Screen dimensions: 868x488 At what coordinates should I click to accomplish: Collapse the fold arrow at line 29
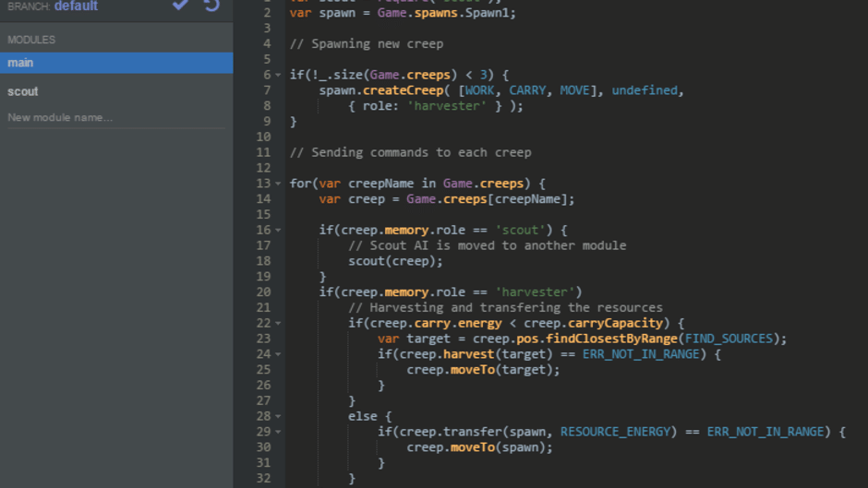coord(278,431)
